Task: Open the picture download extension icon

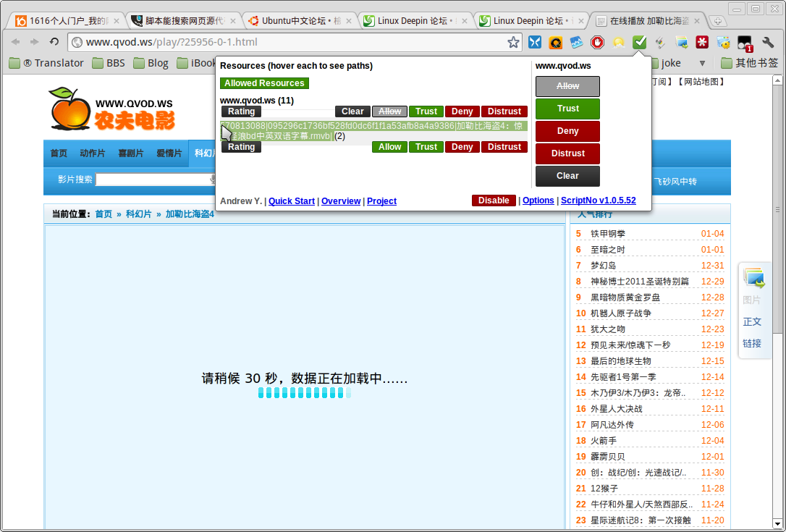Action: (681, 43)
